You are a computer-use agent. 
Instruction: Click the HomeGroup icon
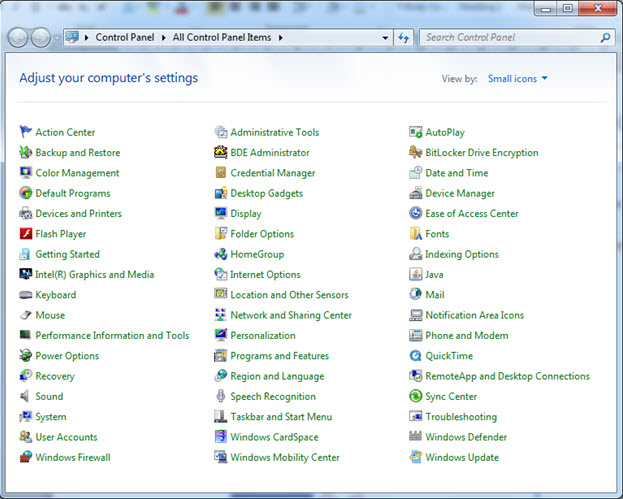pos(221,253)
